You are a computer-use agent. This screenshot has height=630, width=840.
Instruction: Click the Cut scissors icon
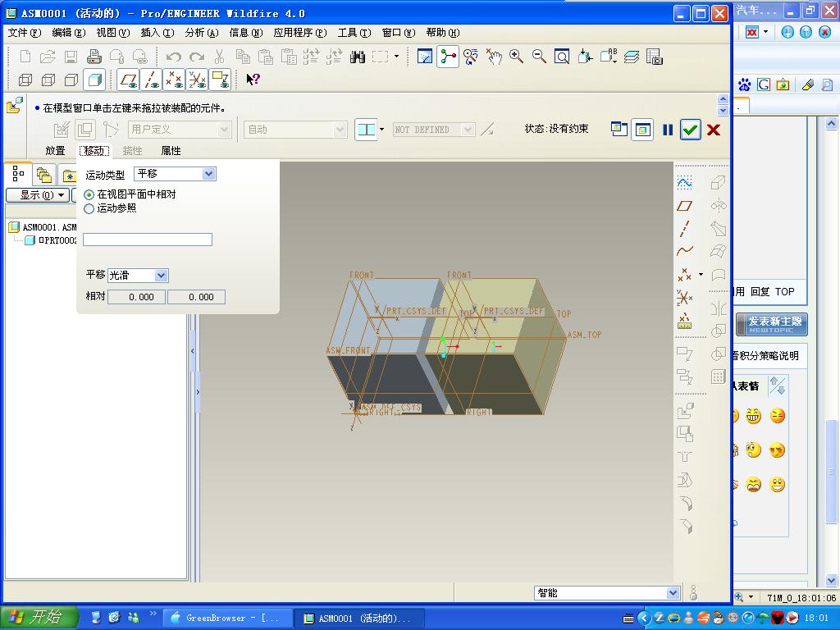point(219,57)
